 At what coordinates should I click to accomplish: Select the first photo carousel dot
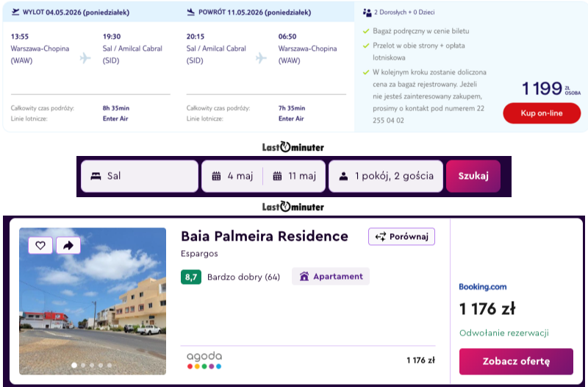pos(73,365)
